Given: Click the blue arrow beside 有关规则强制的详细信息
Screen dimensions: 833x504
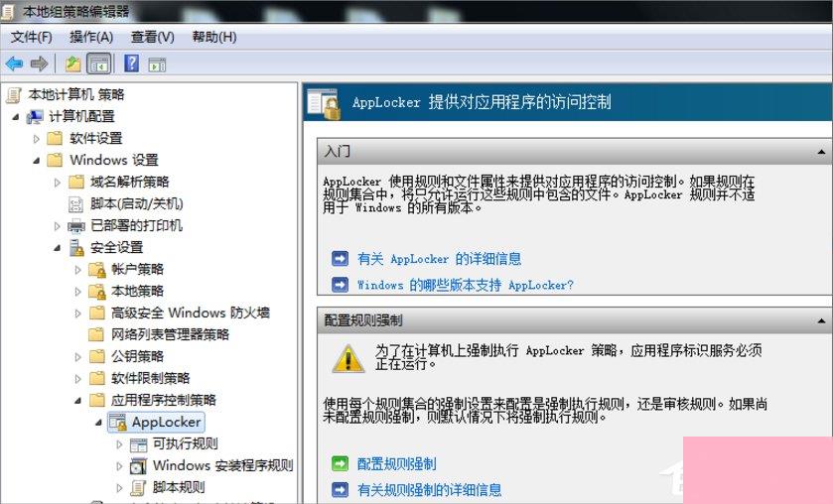Looking at the screenshot, I should point(340,489).
